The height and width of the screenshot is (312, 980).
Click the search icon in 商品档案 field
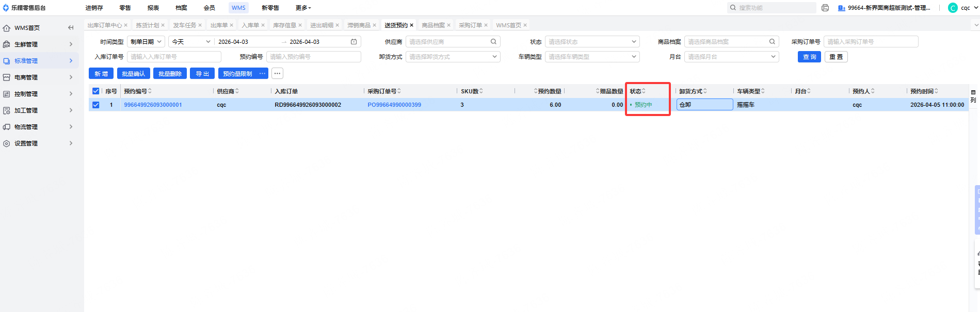(772, 42)
